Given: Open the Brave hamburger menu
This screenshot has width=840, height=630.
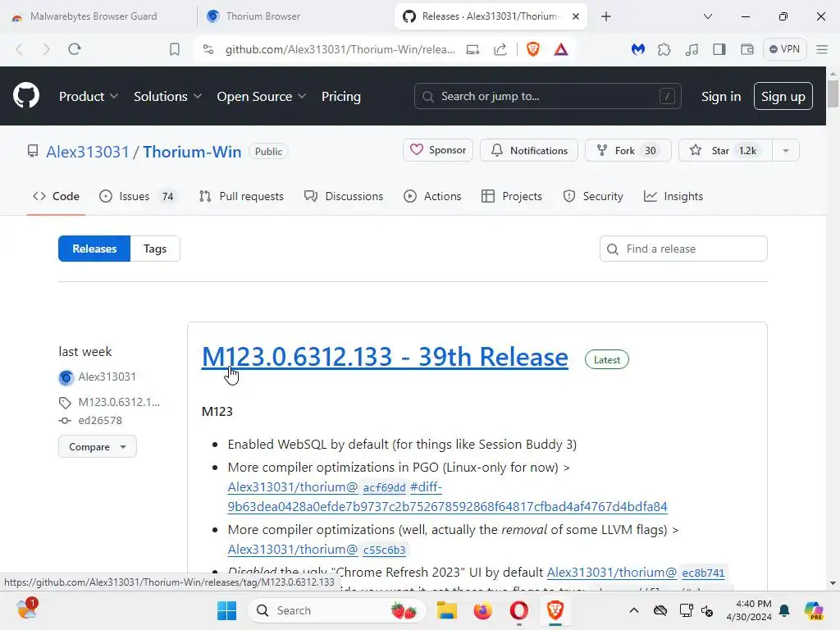Looking at the screenshot, I should (x=822, y=49).
